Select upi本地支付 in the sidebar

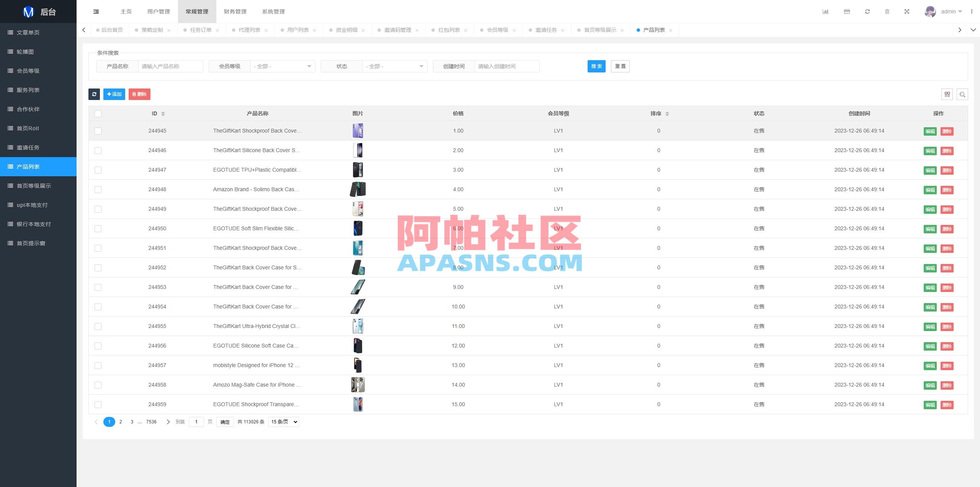pyautogui.click(x=38, y=205)
